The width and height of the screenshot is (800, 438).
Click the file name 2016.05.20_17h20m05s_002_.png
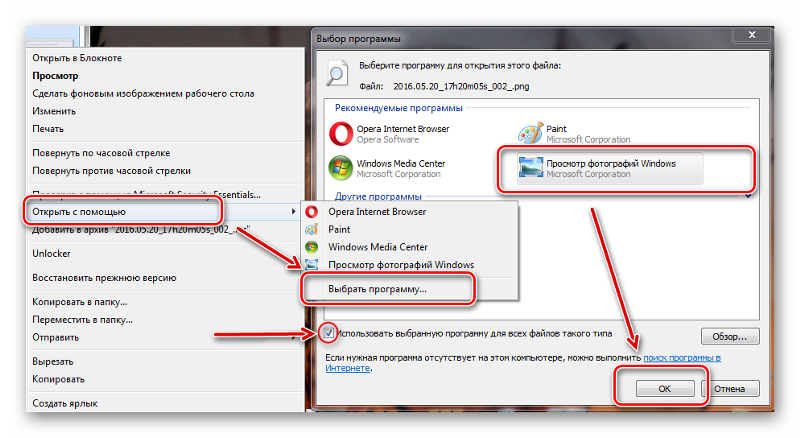pyautogui.click(x=461, y=86)
